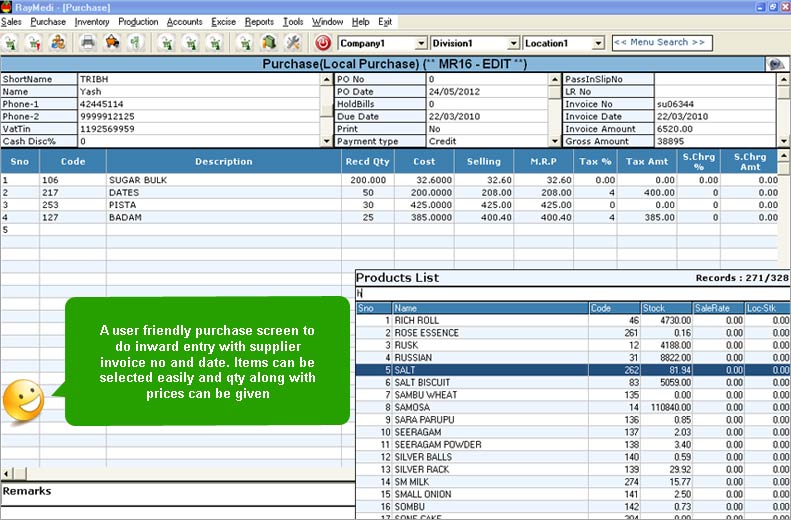This screenshot has width=791, height=520.
Task: Click the RayMedi app icon in title bar
Action: [x=6, y=7]
